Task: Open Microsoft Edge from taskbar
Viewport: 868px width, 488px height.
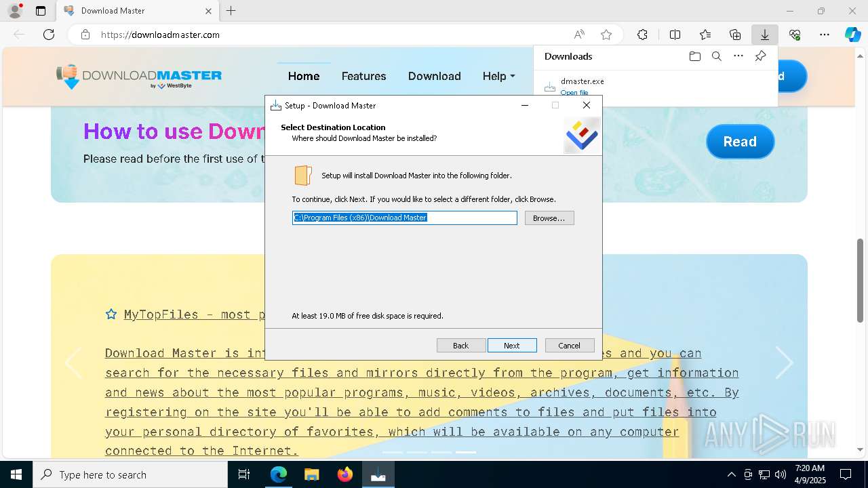Action: coord(279,474)
